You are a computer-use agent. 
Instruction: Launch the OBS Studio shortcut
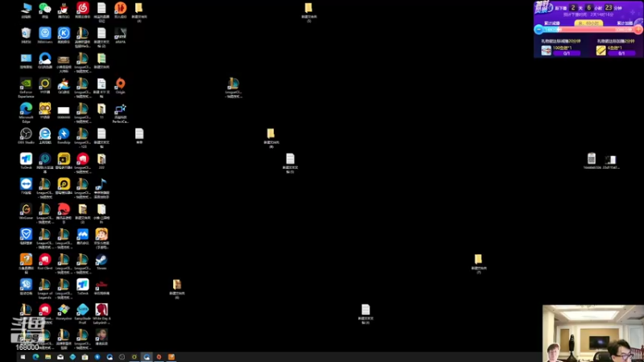pyautogui.click(x=26, y=135)
